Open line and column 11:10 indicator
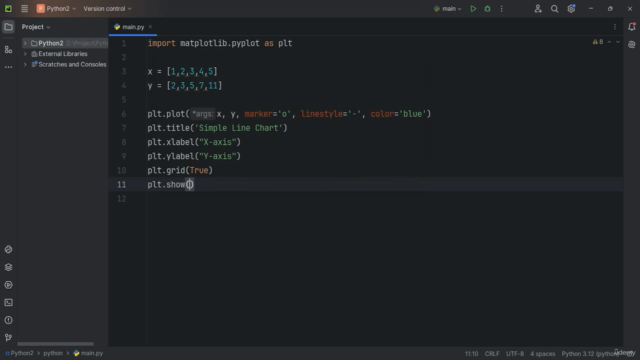This screenshot has height=360, width=640. pos(471,354)
